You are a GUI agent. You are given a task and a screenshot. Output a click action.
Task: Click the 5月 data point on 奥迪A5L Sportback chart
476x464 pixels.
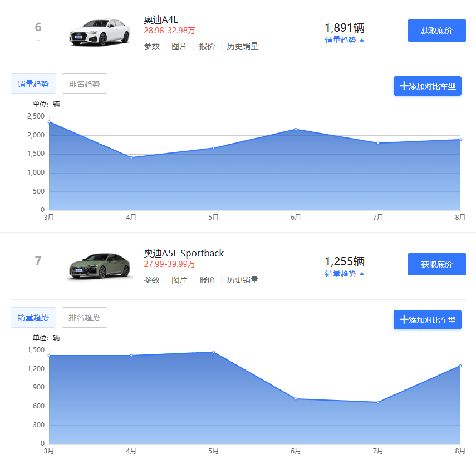click(x=214, y=352)
